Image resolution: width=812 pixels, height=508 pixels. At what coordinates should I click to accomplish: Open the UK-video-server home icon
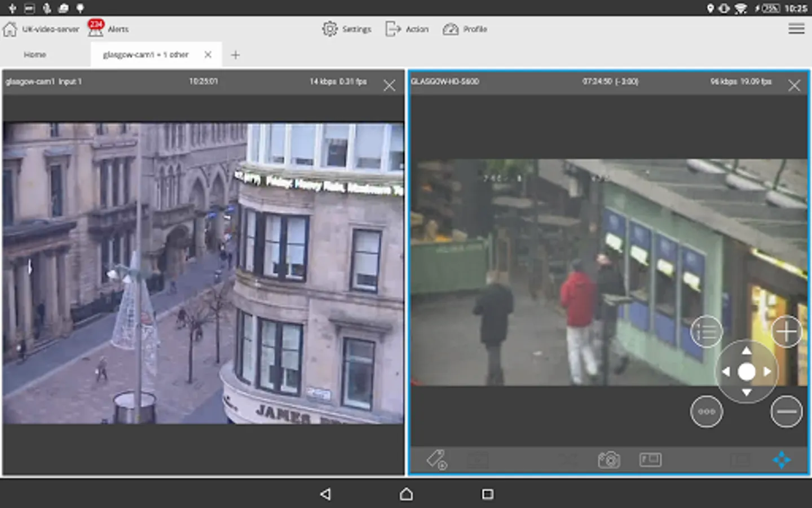click(10, 29)
